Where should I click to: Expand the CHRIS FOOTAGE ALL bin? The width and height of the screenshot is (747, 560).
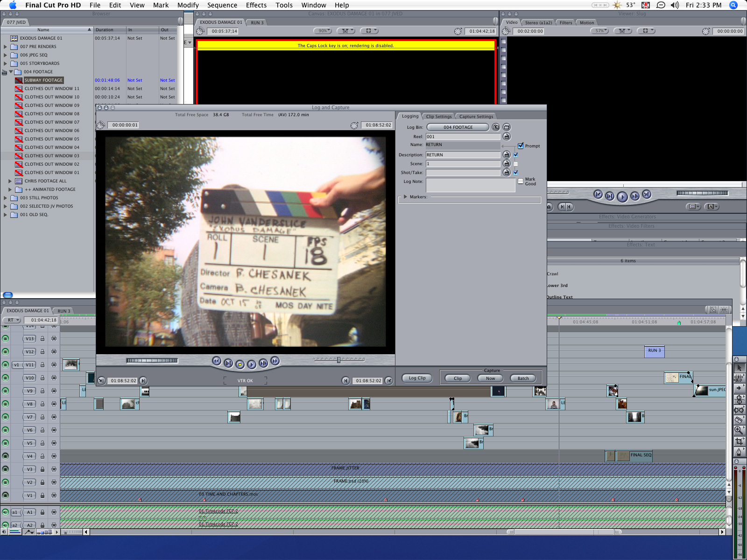10,181
